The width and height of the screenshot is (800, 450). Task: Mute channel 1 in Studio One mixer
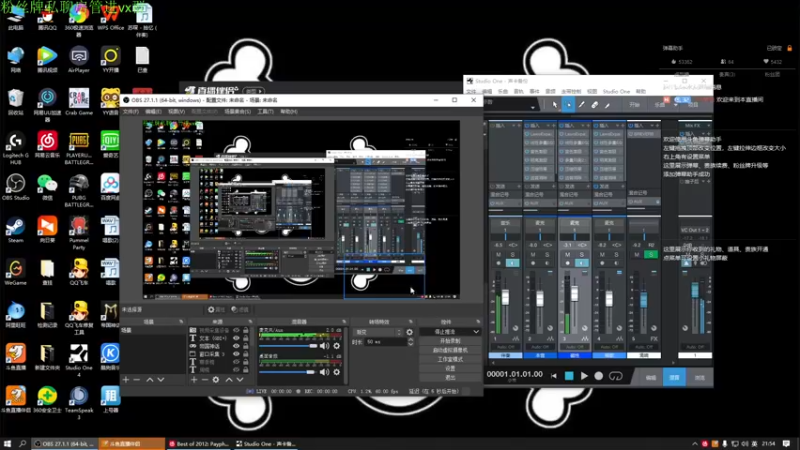[x=498, y=255]
